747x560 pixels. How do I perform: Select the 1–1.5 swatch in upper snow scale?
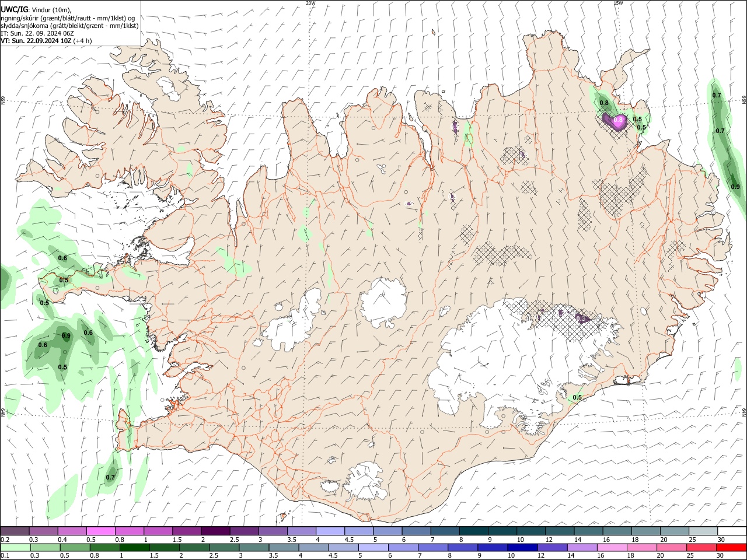158,531
